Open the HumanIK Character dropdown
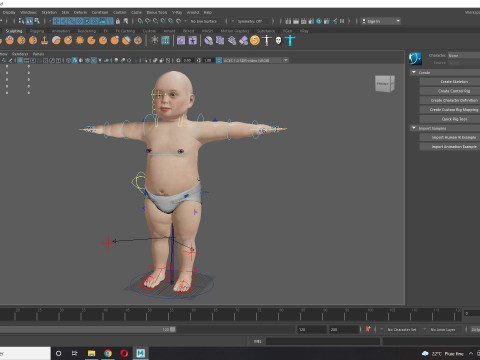The height and width of the screenshot is (360, 480). pyautogui.click(x=464, y=56)
